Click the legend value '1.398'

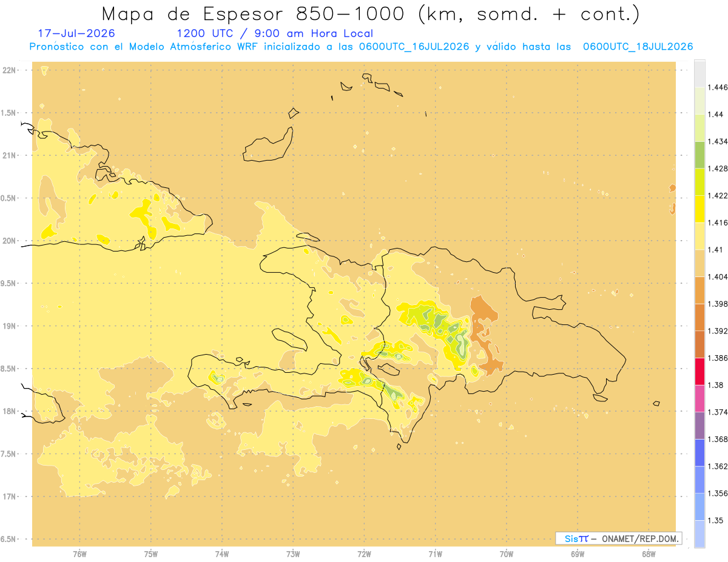tap(718, 304)
